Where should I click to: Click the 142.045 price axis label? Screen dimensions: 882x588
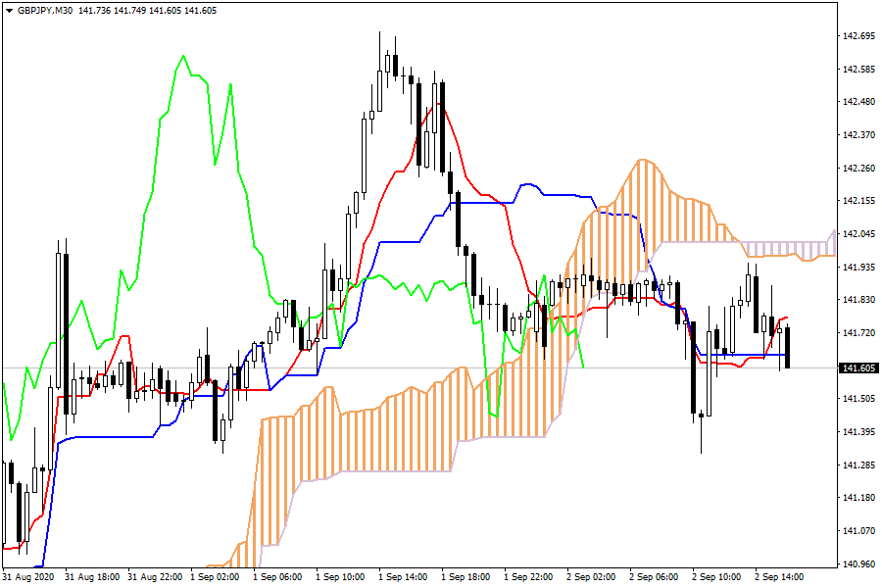(858, 234)
